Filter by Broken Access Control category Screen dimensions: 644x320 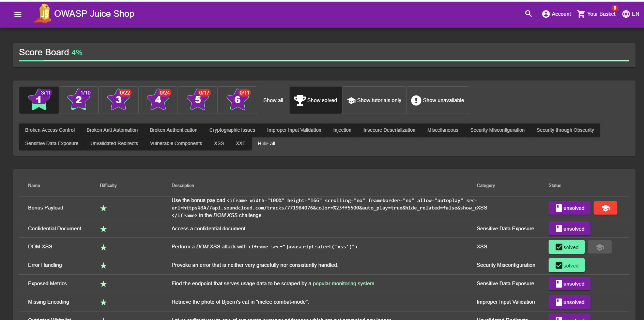[50, 130]
